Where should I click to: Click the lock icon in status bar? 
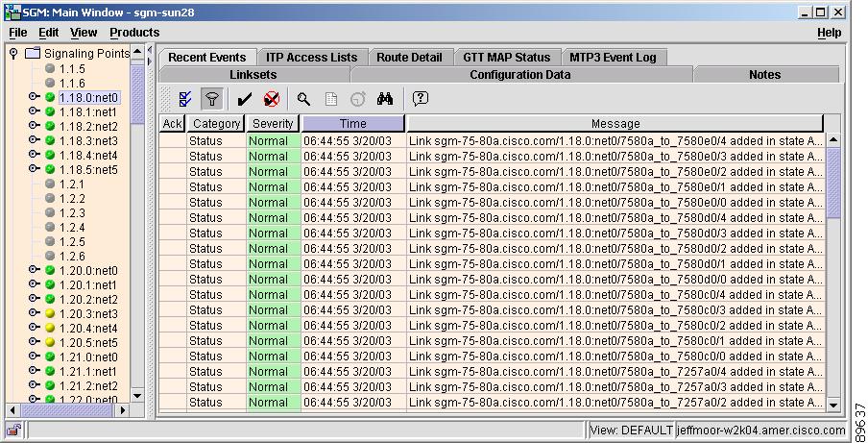pos(13,430)
